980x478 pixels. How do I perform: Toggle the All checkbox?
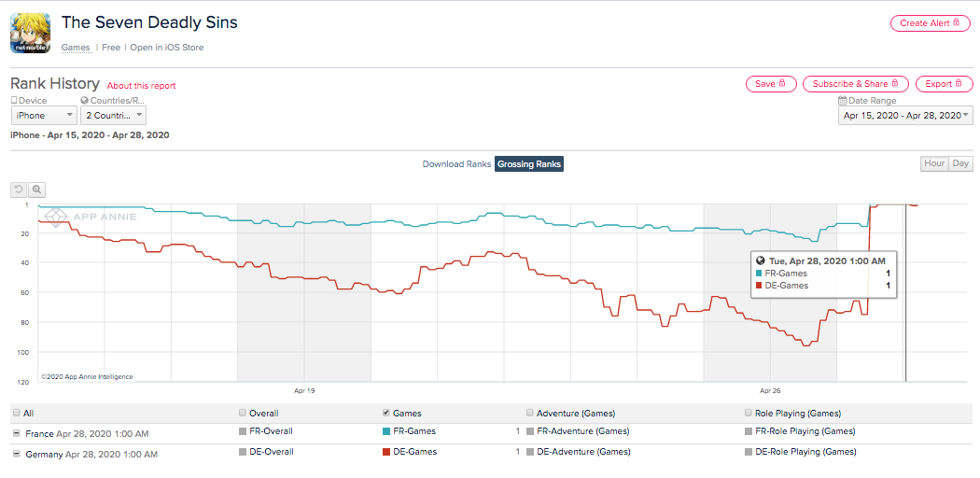(16, 413)
